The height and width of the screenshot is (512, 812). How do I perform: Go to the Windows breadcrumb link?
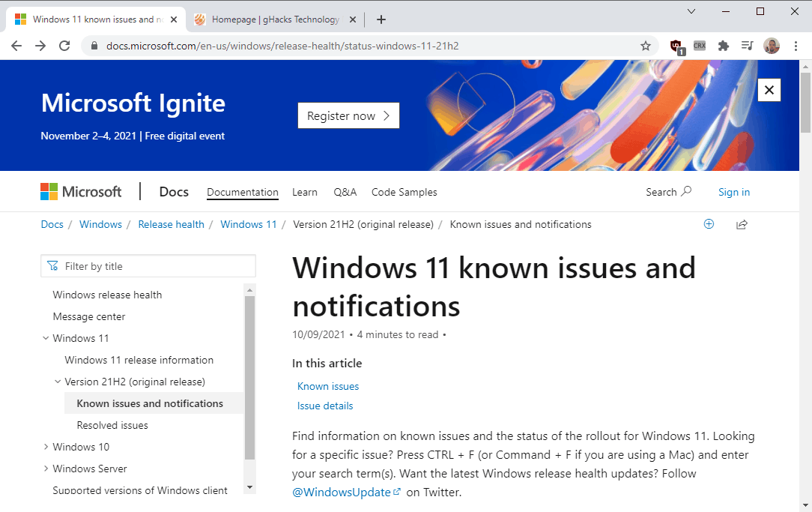click(100, 224)
